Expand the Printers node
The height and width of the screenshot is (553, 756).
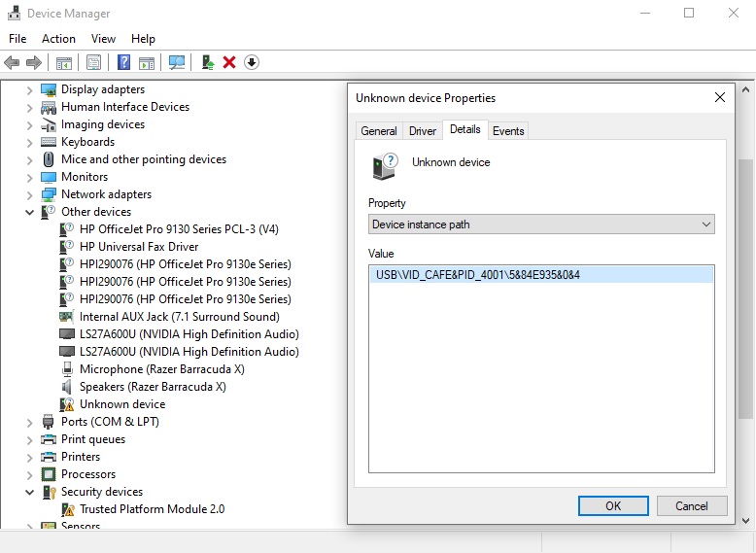pos(29,458)
